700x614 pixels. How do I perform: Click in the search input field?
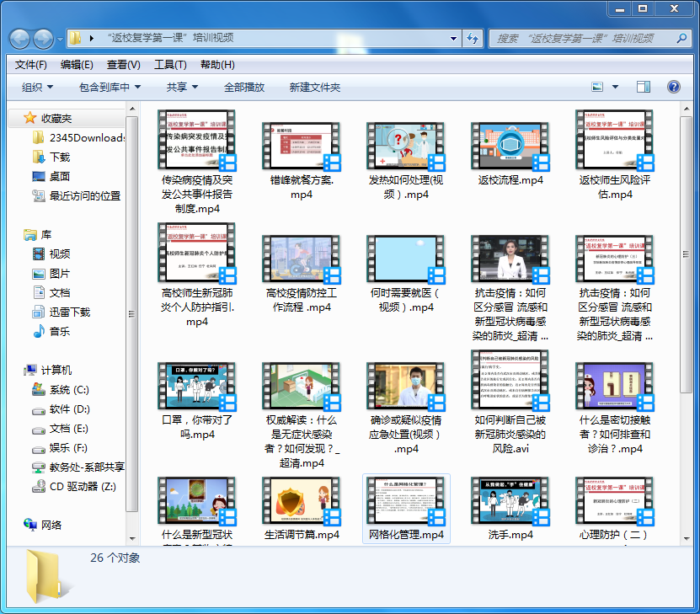(581, 39)
